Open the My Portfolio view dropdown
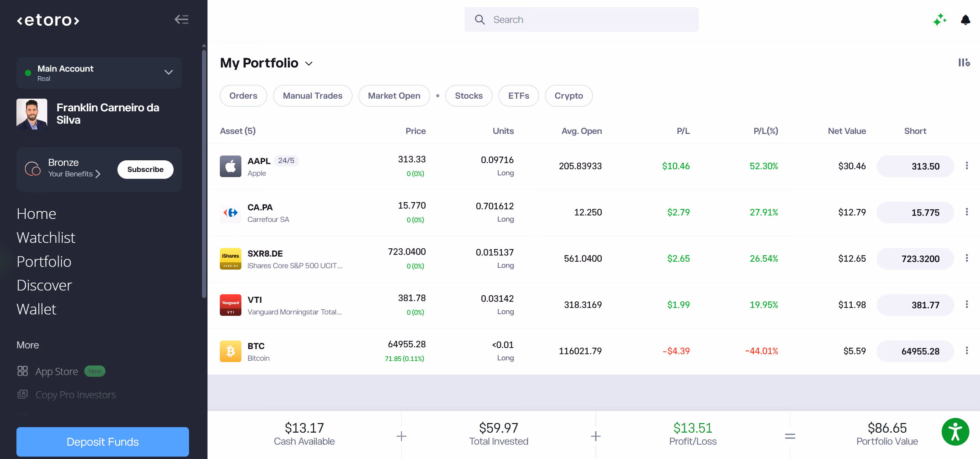 (x=309, y=64)
